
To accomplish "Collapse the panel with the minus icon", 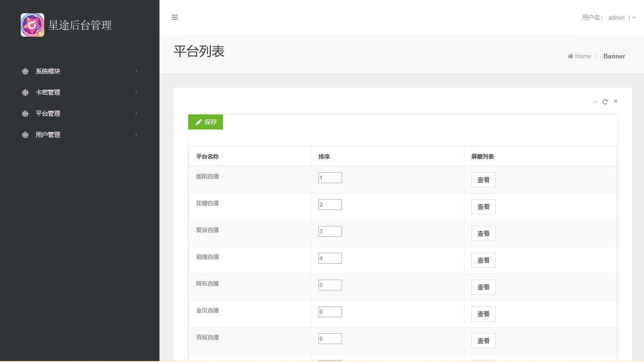I will click(595, 102).
